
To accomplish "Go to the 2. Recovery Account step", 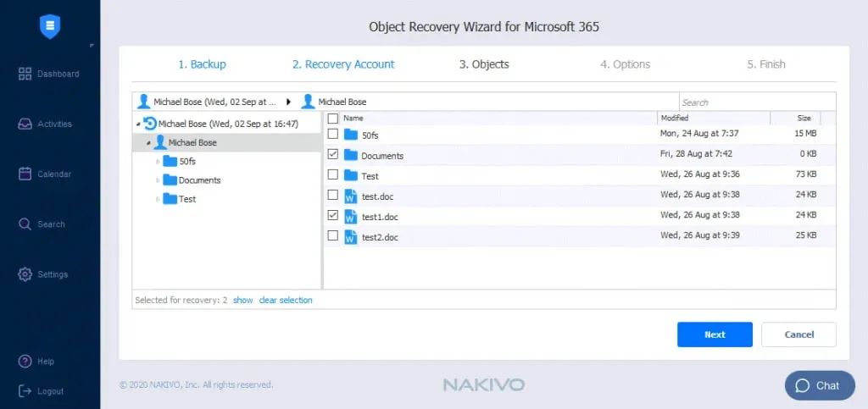I will point(343,64).
